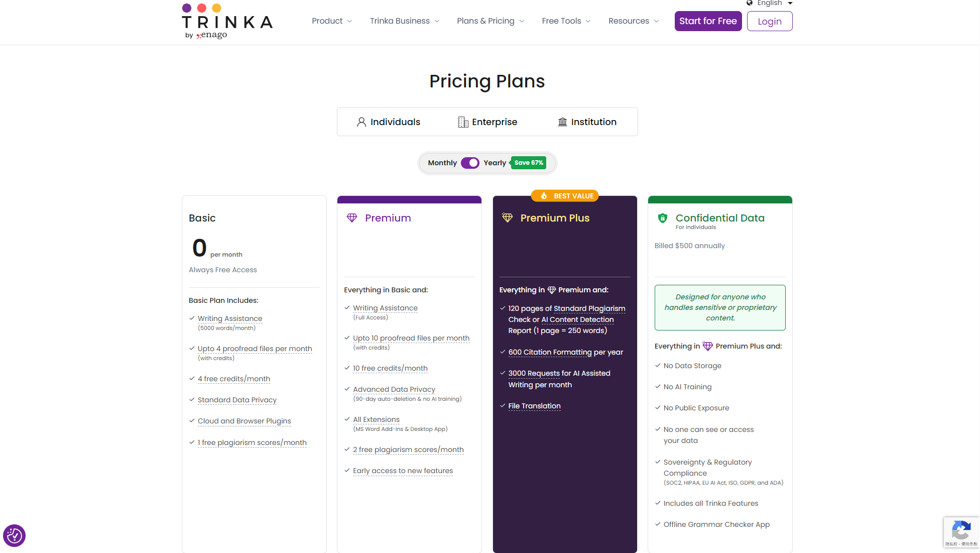Click the globe language icon
Viewport: 980px width, 553px height.
(x=750, y=3)
